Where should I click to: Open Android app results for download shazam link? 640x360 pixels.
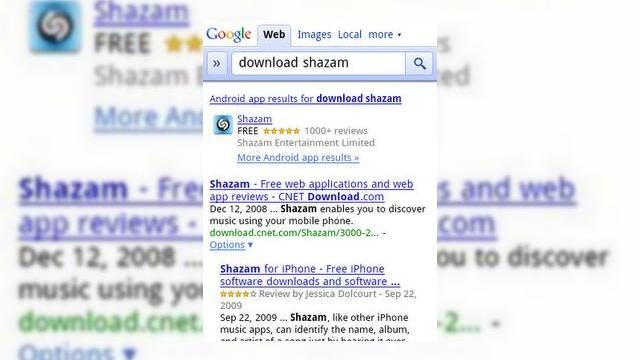pyautogui.click(x=305, y=99)
